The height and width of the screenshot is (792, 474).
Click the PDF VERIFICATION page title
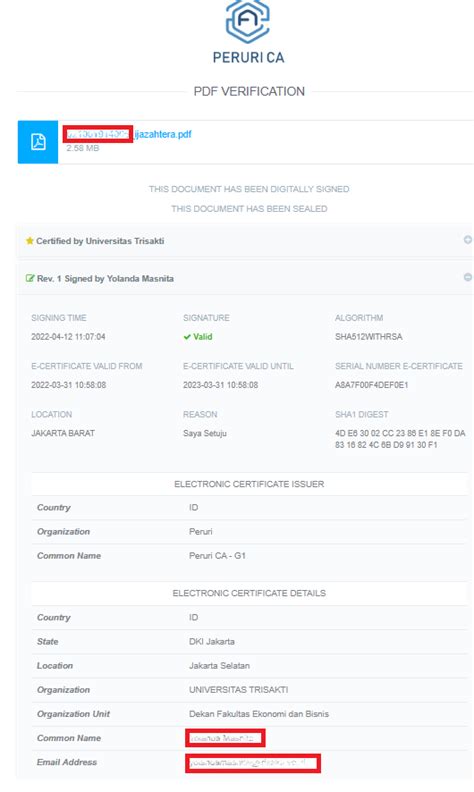coord(249,91)
